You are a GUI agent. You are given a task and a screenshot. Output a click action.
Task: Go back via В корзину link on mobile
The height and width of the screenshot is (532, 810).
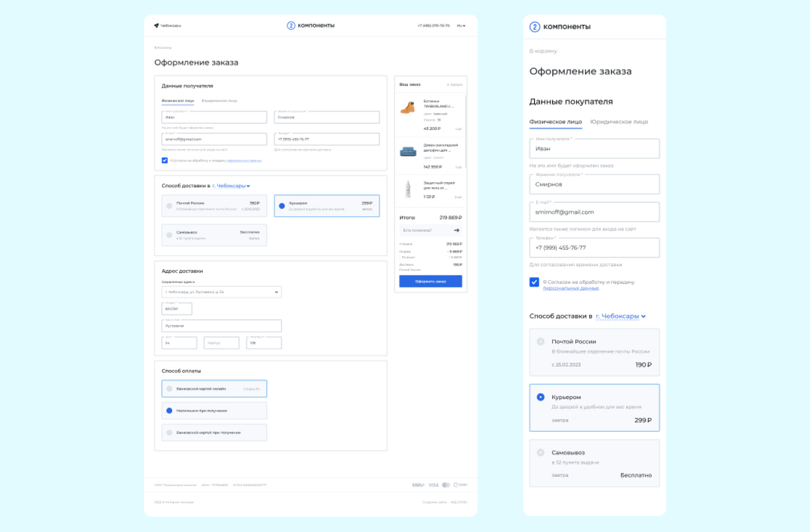point(543,51)
